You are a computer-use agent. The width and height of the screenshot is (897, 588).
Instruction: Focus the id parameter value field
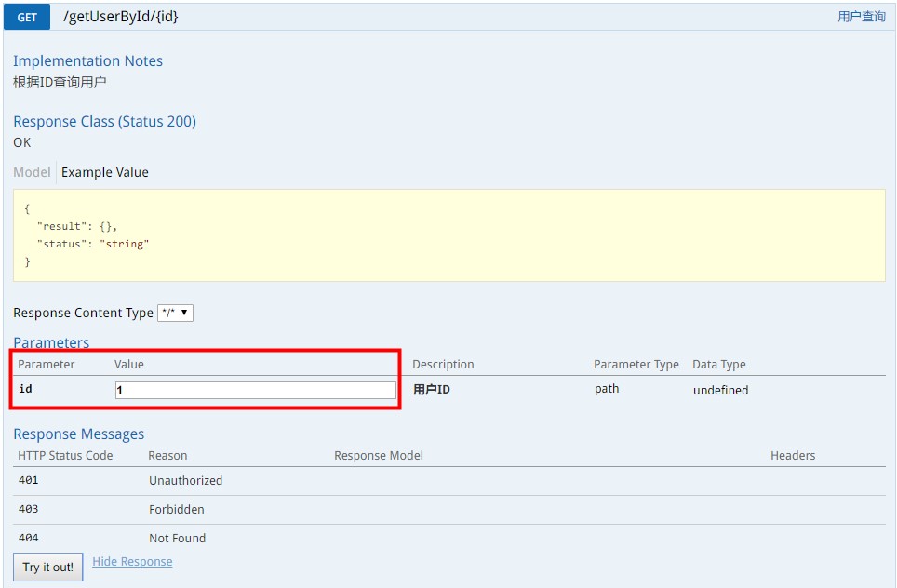[256, 390]
